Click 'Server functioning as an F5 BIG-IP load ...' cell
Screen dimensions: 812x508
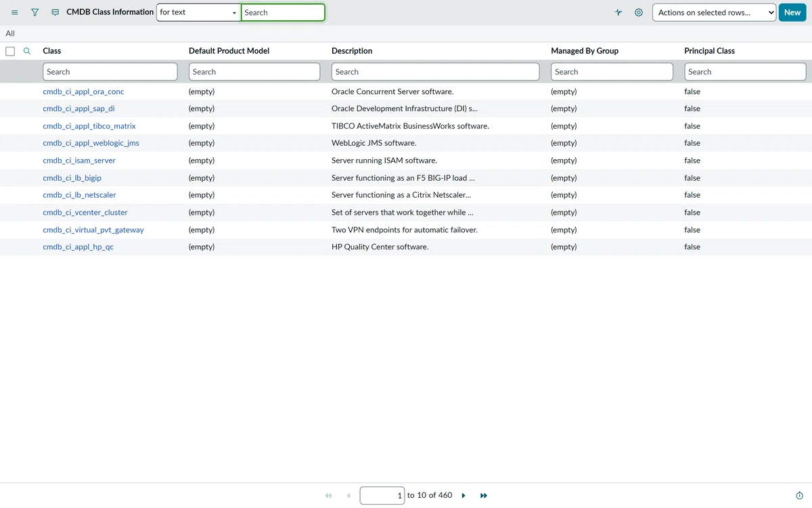tap(403, 178)
